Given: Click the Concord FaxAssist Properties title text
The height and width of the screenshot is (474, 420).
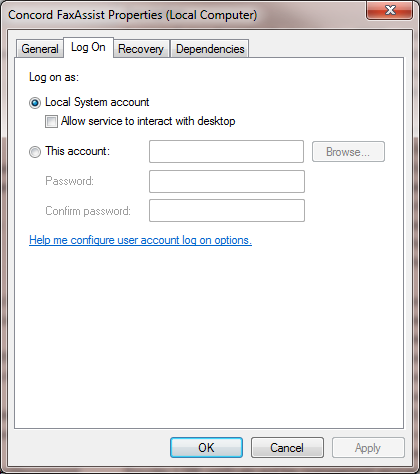Looking at the screenshot, I should 133,15.
